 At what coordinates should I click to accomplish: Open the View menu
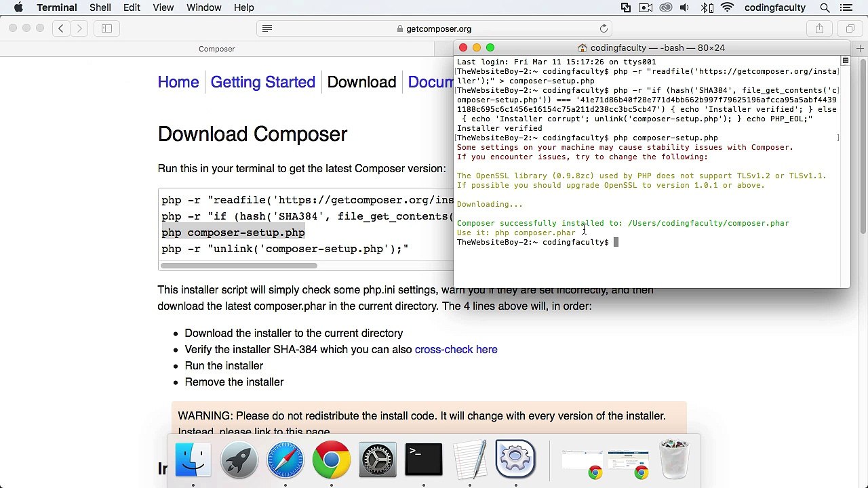point(163,7)
